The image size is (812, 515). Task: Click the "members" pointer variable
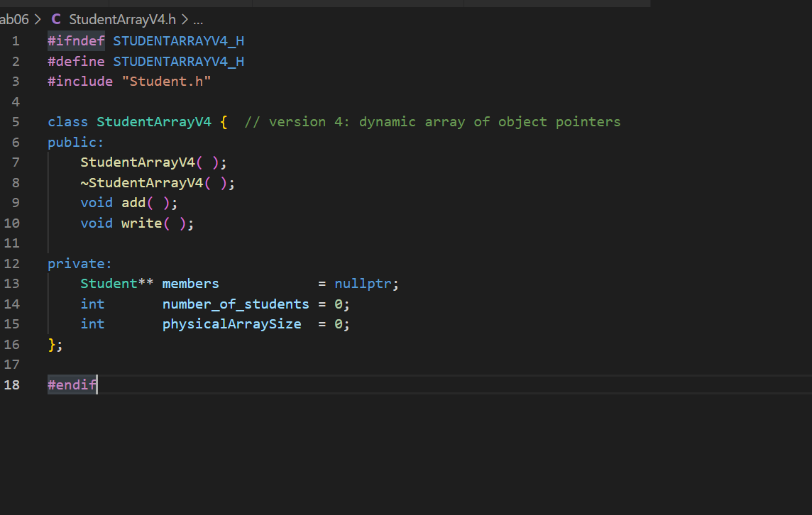190,283
